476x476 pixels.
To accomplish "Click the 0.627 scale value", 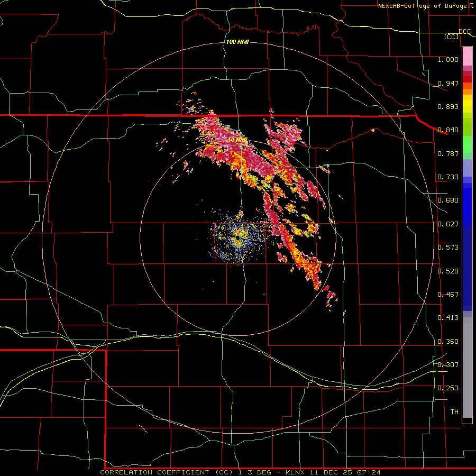I will point(448,224).
